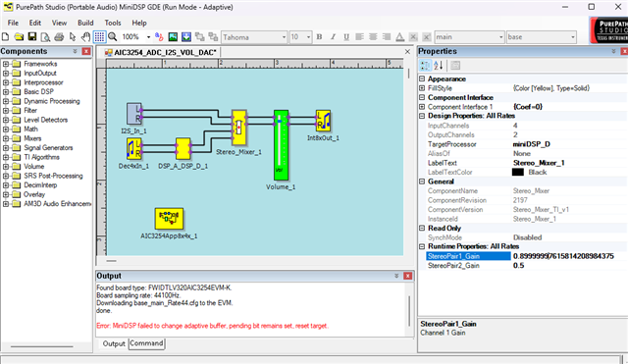Select the AIC3254App8x4x_1 framework block

click(169, 218)
